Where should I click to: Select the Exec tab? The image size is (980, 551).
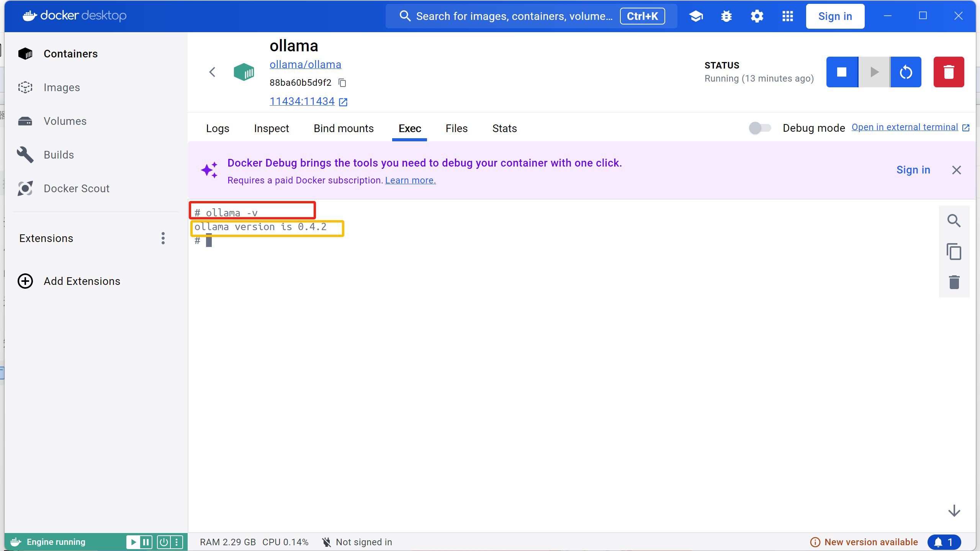coord(410,128)
